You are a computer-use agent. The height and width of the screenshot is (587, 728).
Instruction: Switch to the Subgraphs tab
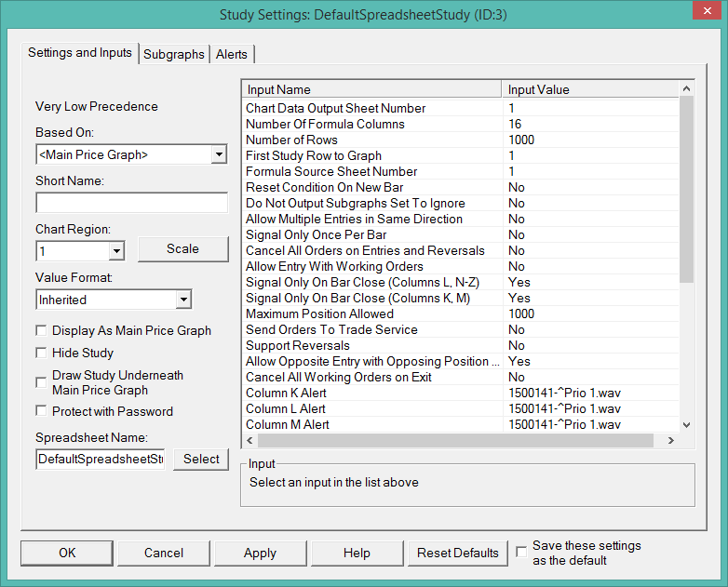point(173,55)
